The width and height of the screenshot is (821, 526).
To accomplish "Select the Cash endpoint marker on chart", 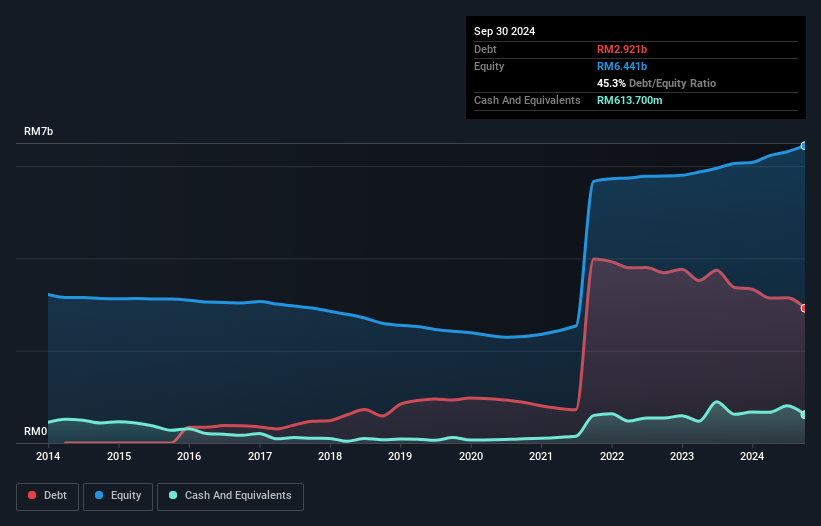I will point(804,415).
